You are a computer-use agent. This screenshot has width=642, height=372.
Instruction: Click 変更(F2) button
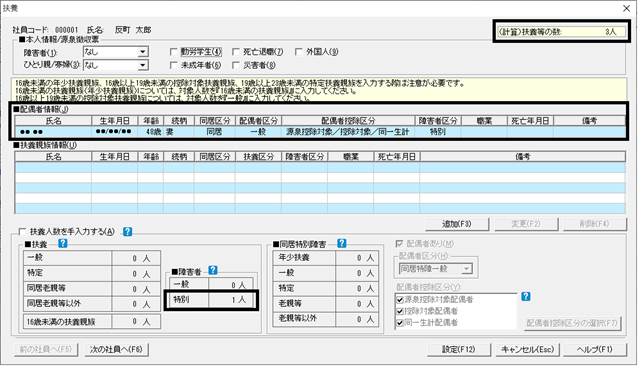526,224
